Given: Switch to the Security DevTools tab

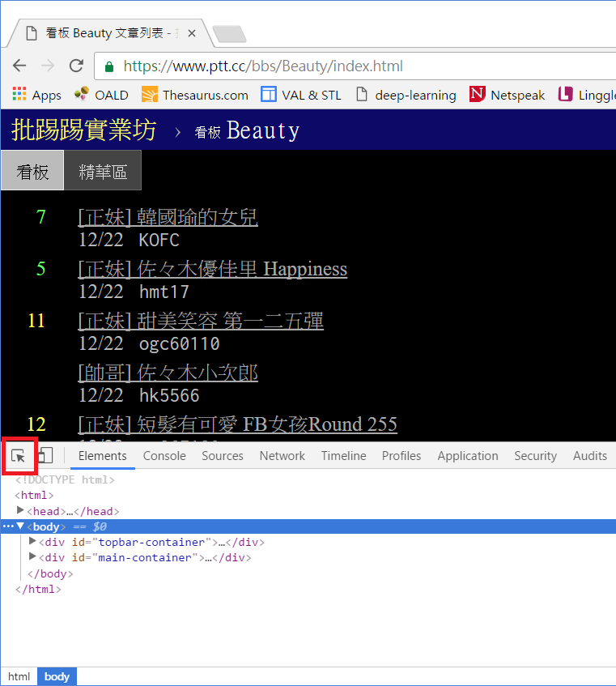Looking at the screenshot, I should 536,456.
